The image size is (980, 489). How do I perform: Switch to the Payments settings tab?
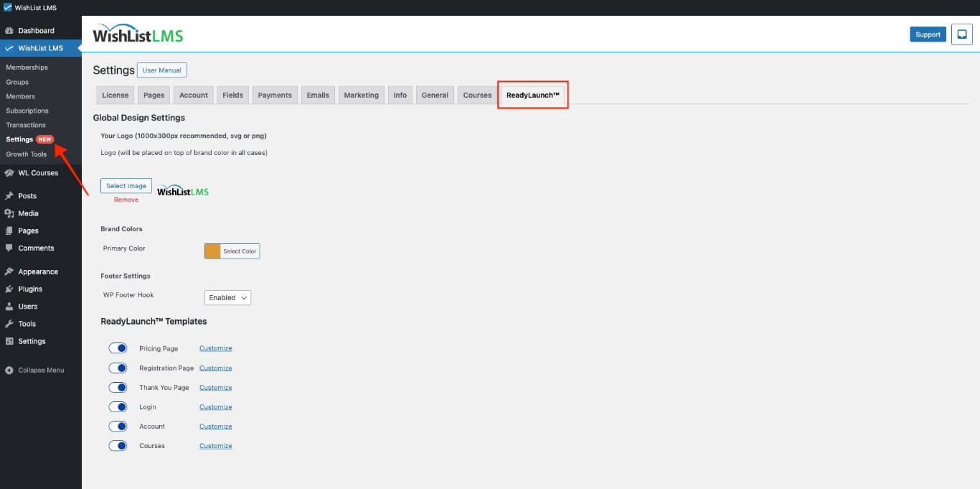[275, 95]
